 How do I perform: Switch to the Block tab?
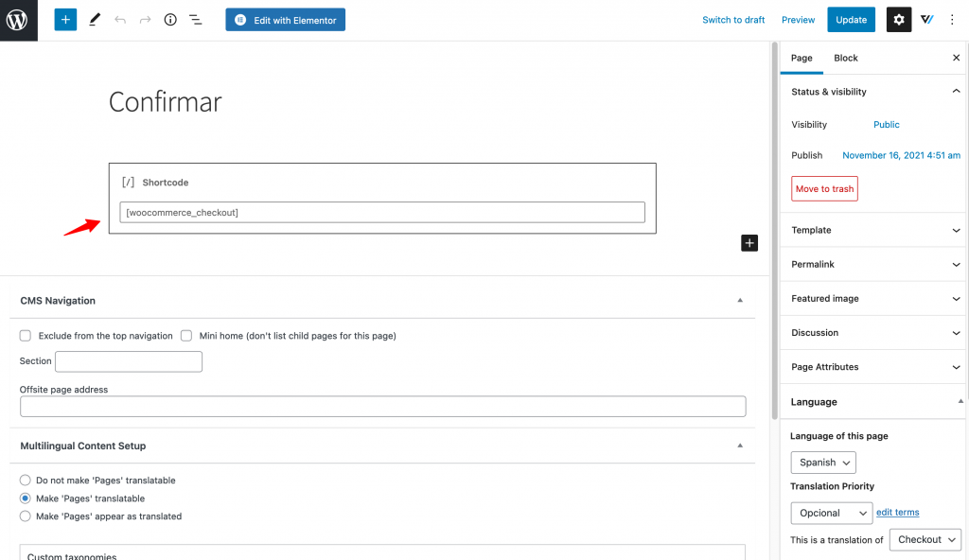click(x=845, y=58)
